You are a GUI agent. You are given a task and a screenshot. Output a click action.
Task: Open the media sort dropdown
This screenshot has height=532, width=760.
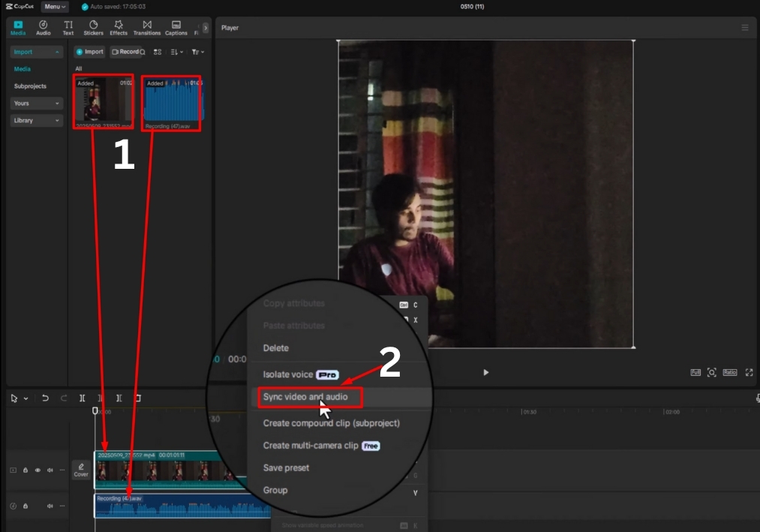[177, 52]
